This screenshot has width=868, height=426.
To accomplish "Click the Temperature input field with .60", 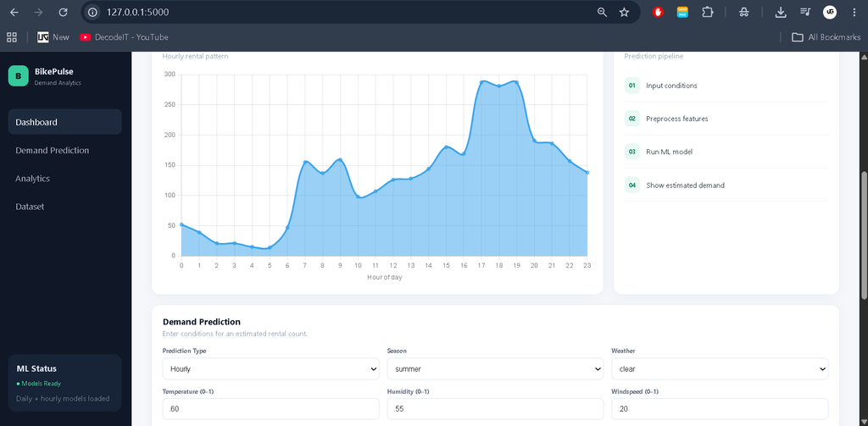I will click(x=270, y=409).
